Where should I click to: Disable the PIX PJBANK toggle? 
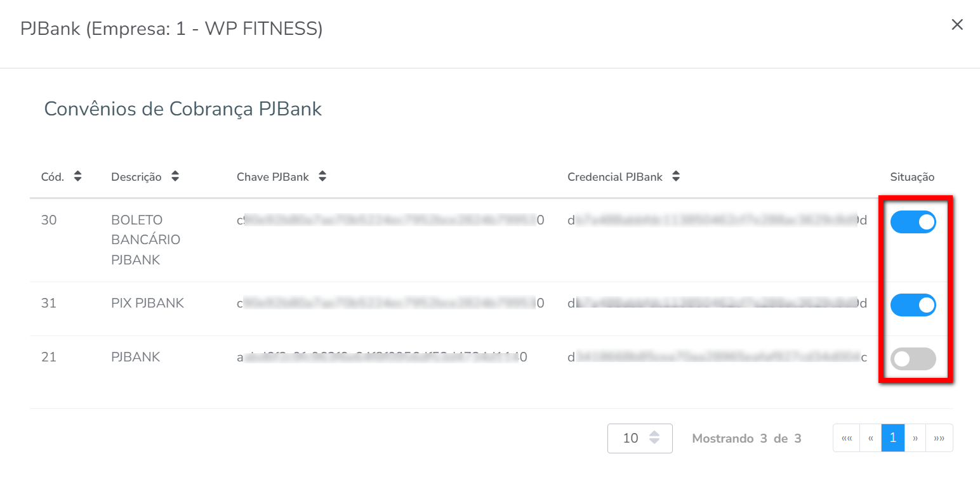click(x=913, y=306)
